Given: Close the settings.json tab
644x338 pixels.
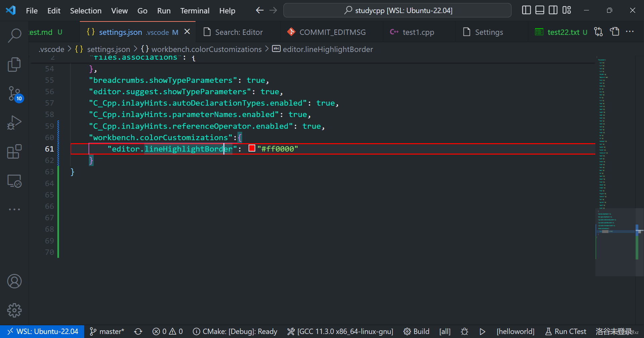Looking at the screenshot, I should pyautogui.click(x=187, y=32).
